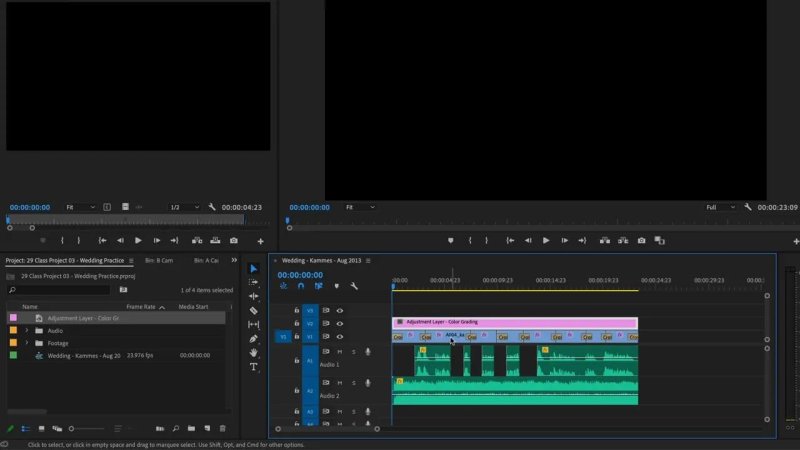Click the pink label of Adjustment Layer item
The height and width of the screenshot is (450, 800).
click(x=13, y=318)
